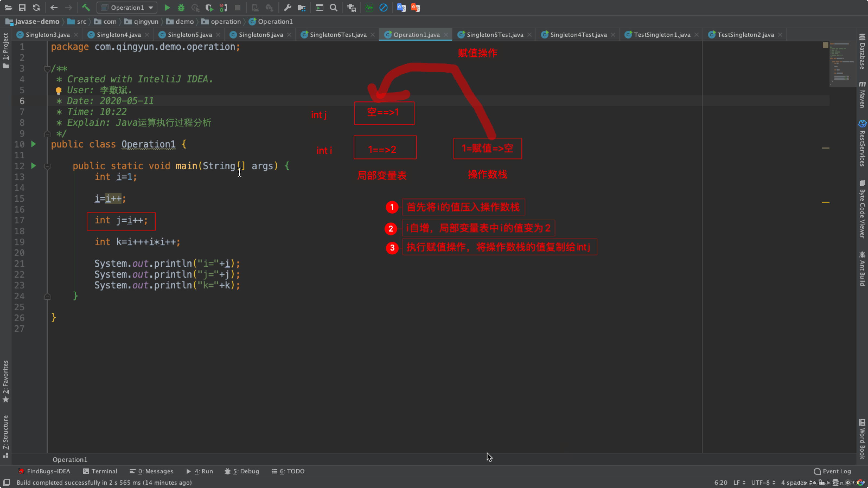Start debugging with the green bug icon
Screen dimensions: 868x488
point(181,7)
